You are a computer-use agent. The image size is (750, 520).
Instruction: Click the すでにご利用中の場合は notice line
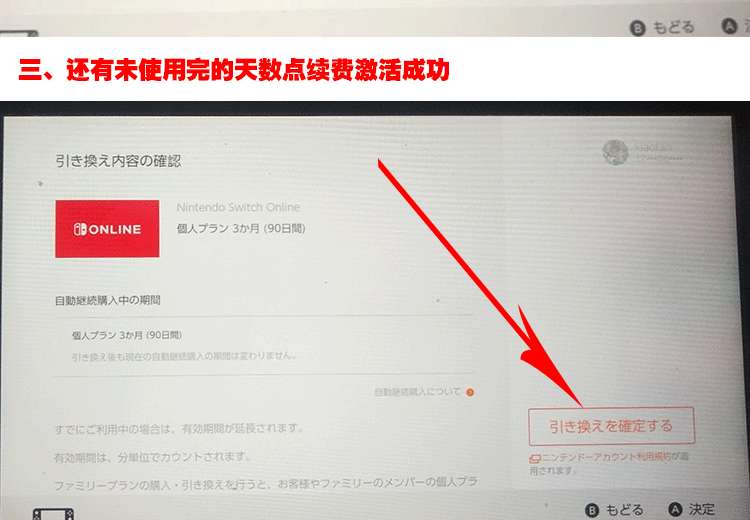179,429
